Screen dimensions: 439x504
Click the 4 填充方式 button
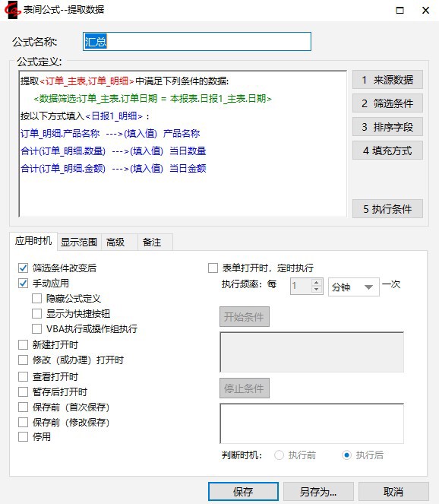(x=387, y=151)
